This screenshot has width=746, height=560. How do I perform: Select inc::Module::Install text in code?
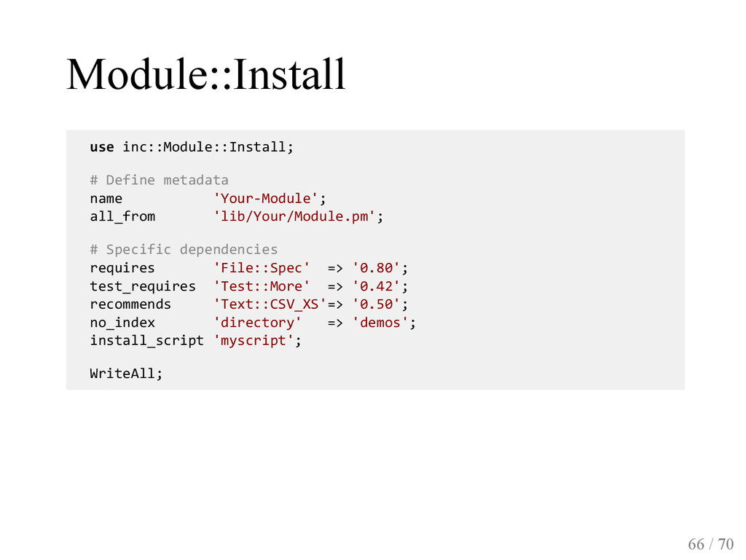click(x=204, y=147)
